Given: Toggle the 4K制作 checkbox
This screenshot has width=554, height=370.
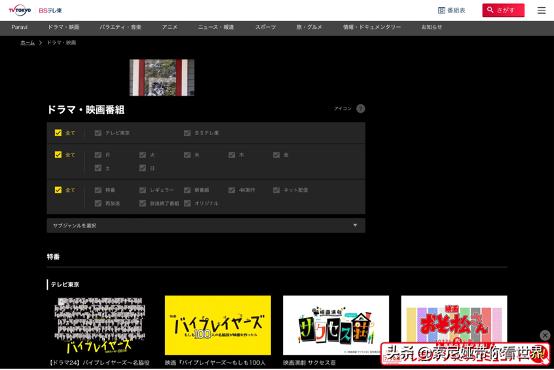Looking at the screenshot, I should pyautogui.click(x=232, y=190).
